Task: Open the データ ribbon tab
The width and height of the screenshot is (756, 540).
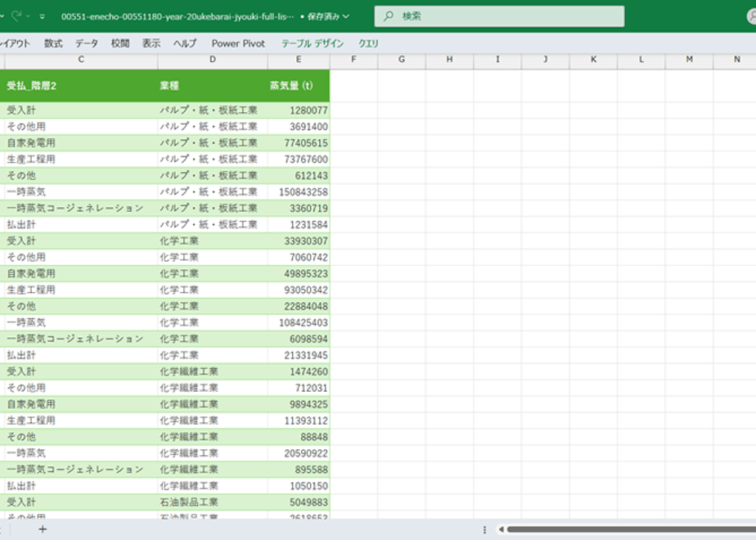Action: pos(87,43)
